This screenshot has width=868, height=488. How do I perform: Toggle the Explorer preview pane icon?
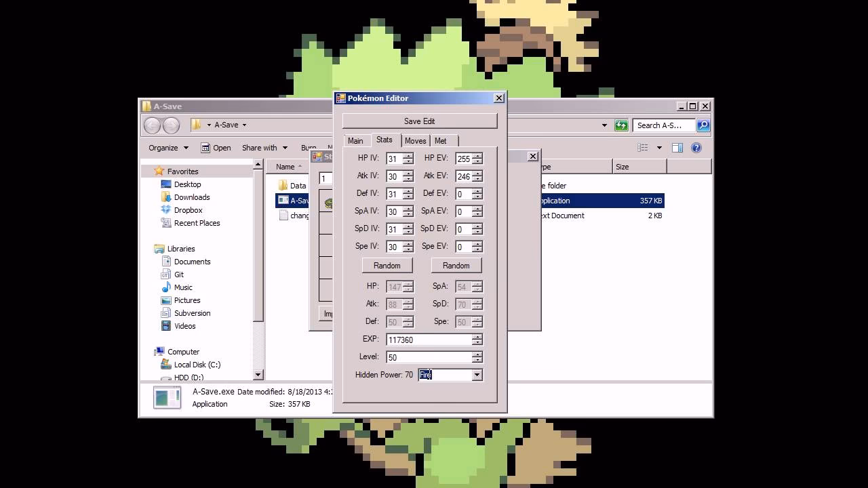coord(677,148)
